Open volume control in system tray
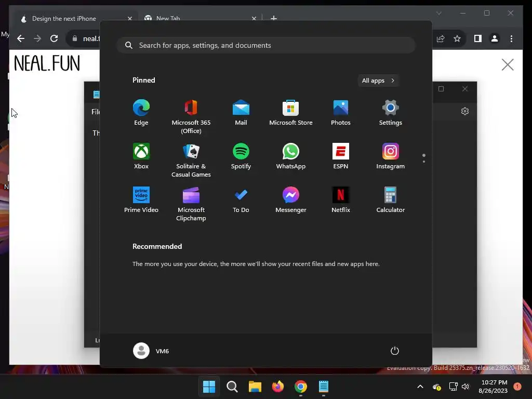Image resolution: width=532 pixels, height=399 pixels. point(465,387)
